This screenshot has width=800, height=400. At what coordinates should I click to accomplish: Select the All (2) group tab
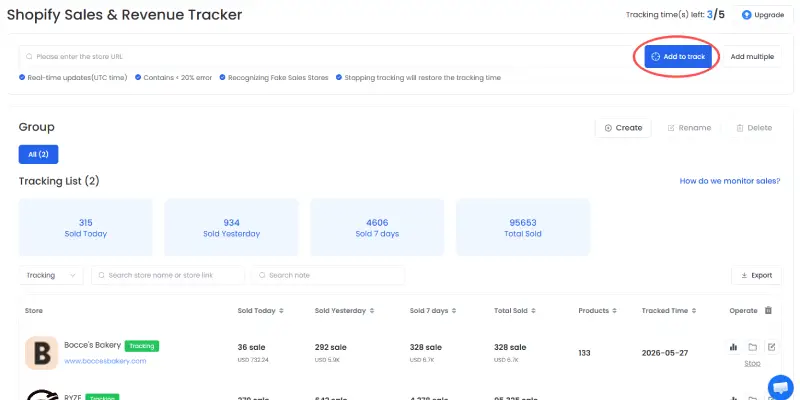tap(38, 154)
